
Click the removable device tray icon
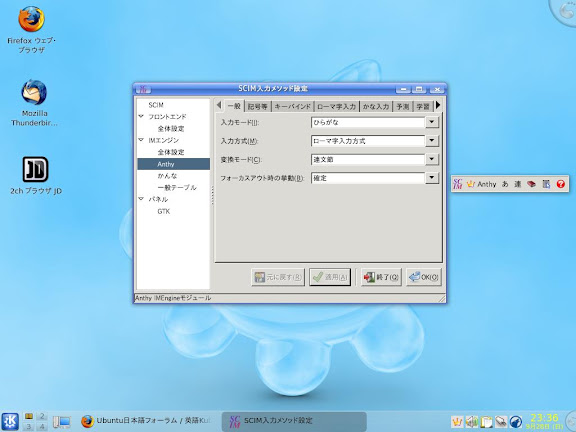point(501,422)
